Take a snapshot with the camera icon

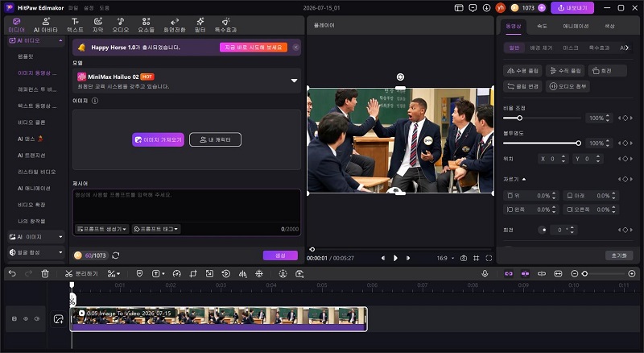tap(464, 258)
